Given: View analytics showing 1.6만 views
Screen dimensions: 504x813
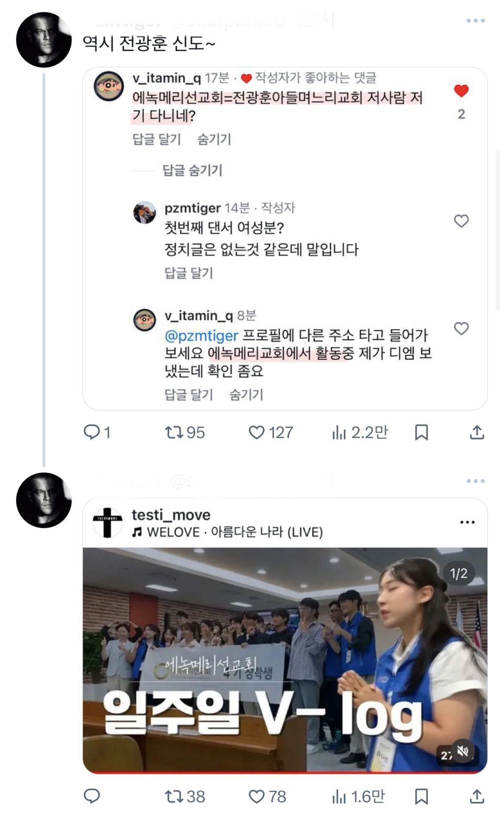Looking at the screenshot, I should [x=339, y=796].
